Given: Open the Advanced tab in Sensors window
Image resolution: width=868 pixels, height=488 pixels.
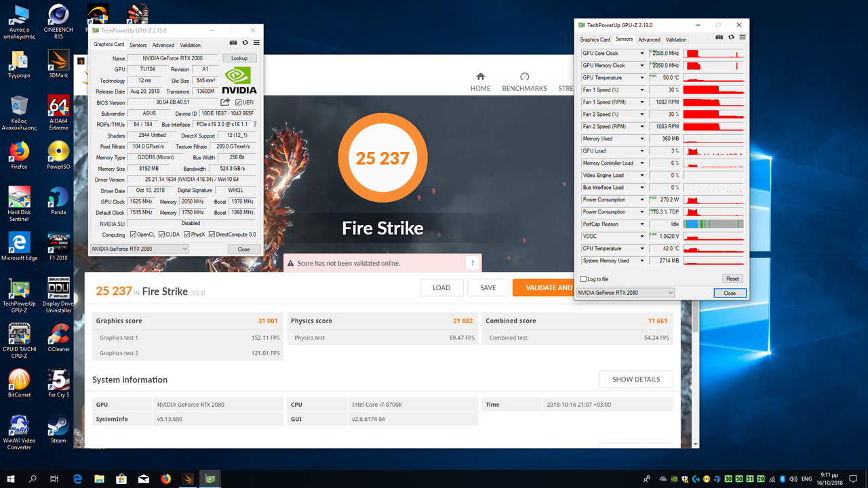Looking at the screenshot, I should click(x=649, y=40).
